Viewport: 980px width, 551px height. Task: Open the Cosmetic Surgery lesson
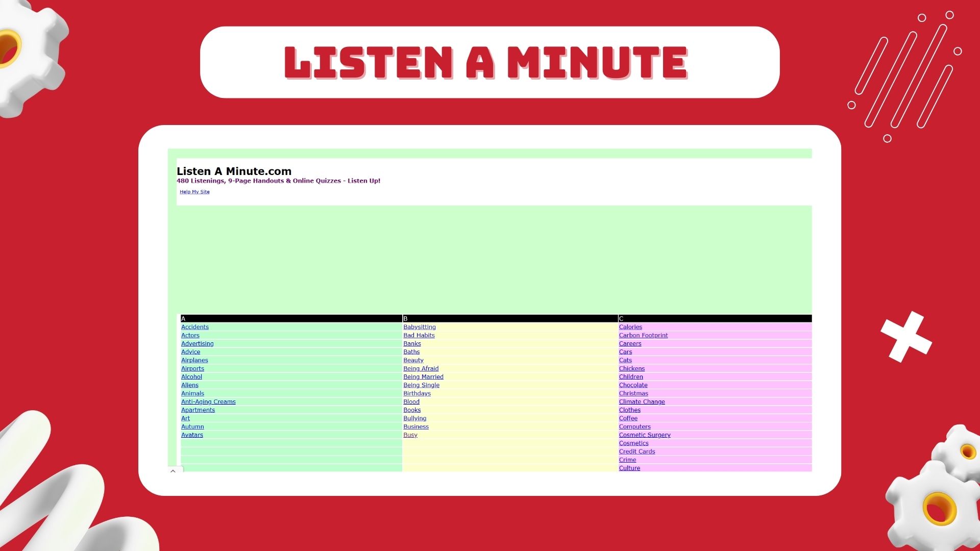pos(645,435)
